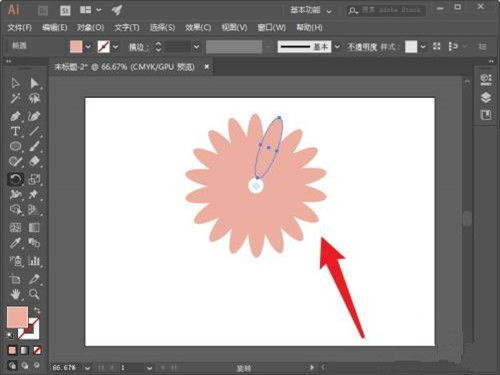
Task: Open the artboard navigation dropdown in status bar
Action: click(149, 368)
